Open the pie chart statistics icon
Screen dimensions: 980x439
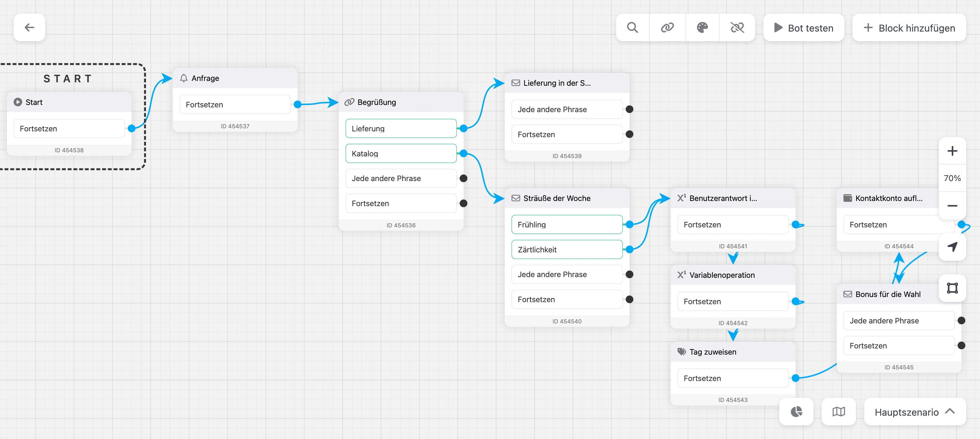click(796, 412)
